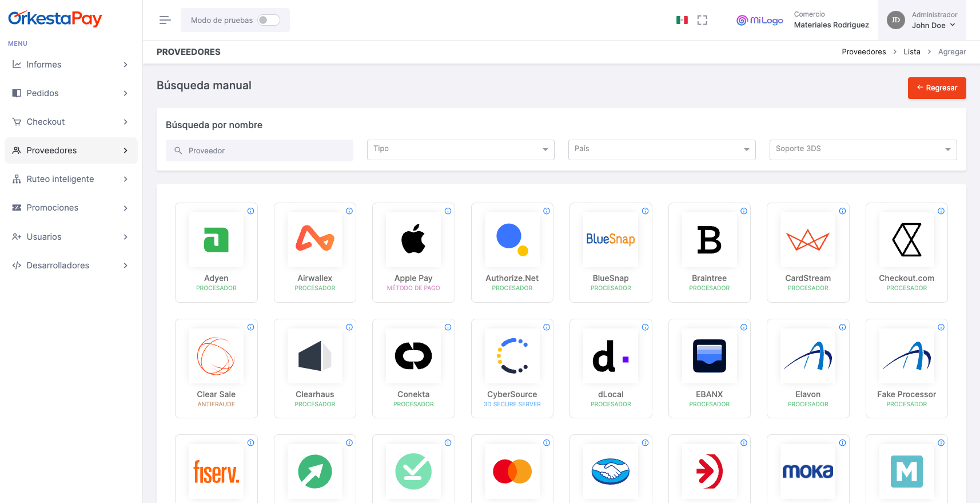Click the Checkout cart icon in sidebar
Image resolution: width=980 pixels, height=503 pixels.
17,122
